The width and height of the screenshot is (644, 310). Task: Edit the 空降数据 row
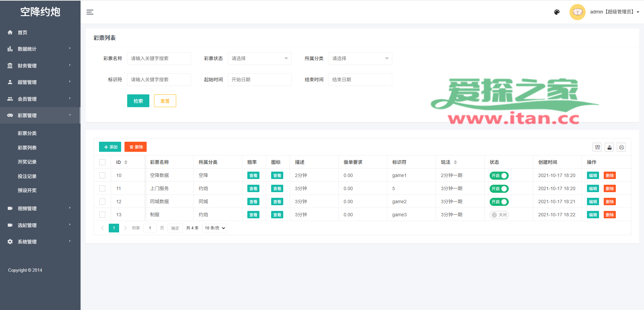tap(593, 175)
